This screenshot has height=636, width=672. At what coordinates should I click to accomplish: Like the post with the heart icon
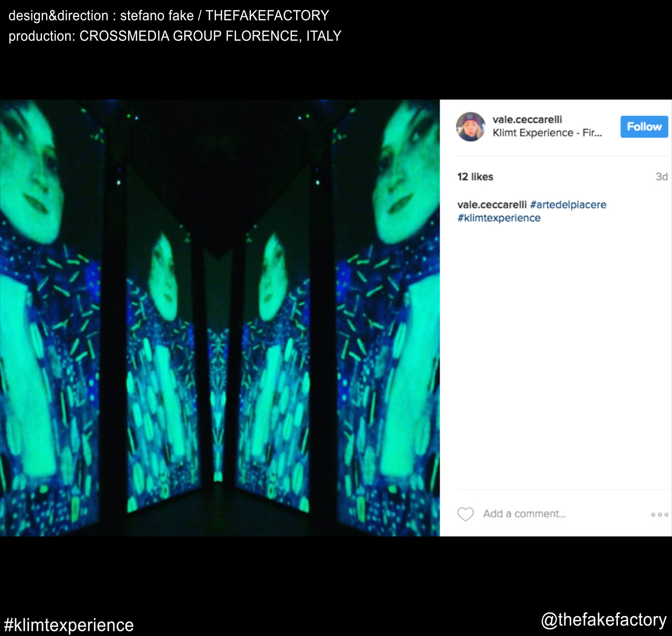[x=465, y=514]
